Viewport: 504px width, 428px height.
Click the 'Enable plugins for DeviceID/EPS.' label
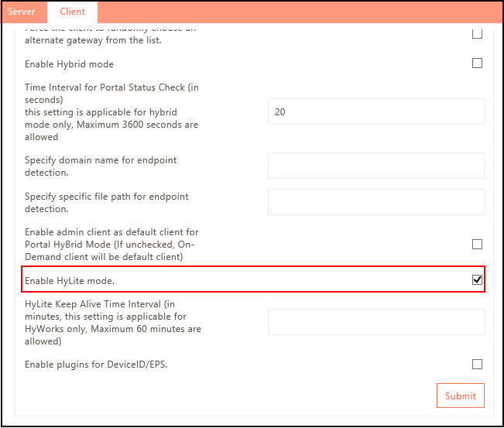tap(96, 365)
